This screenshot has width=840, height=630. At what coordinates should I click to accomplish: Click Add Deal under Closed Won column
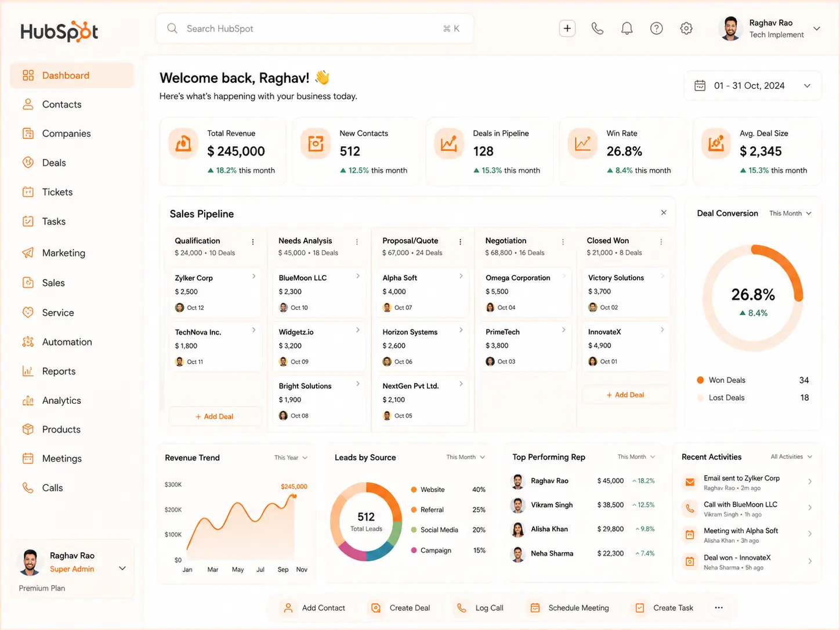(x=625, y=395)
